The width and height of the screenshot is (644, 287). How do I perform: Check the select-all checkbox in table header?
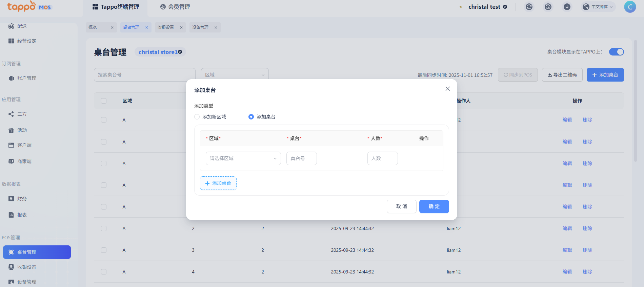(104, 101)
